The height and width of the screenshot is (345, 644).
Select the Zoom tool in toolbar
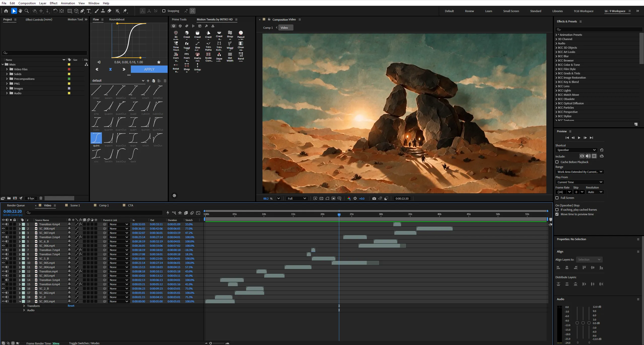pos(27,11)
